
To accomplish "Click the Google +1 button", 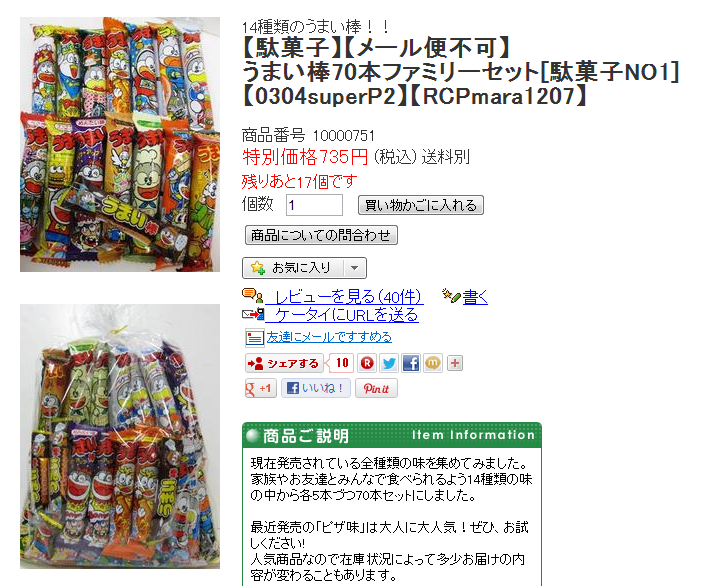I will pyautogui.click(x=260, y=388).
